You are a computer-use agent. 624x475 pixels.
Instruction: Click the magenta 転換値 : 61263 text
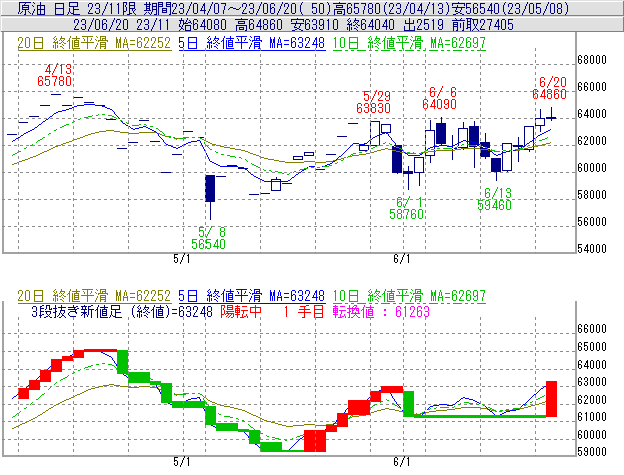[381, 311]
